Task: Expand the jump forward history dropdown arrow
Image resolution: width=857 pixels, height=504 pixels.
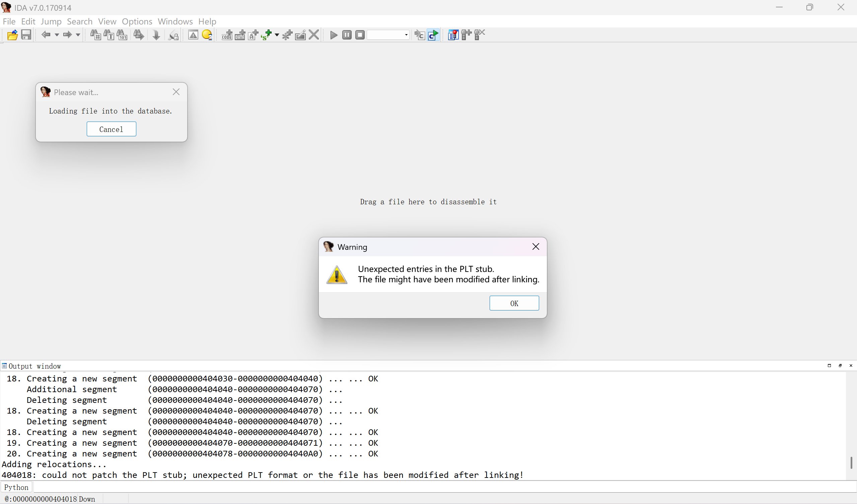Action: pos(78,35)
